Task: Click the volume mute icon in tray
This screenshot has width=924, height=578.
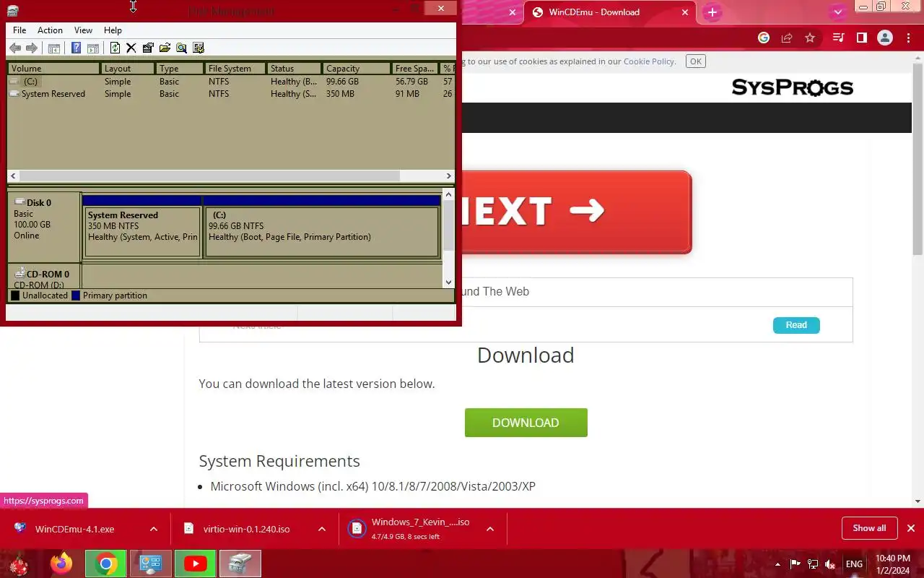Action: (831, 564)
